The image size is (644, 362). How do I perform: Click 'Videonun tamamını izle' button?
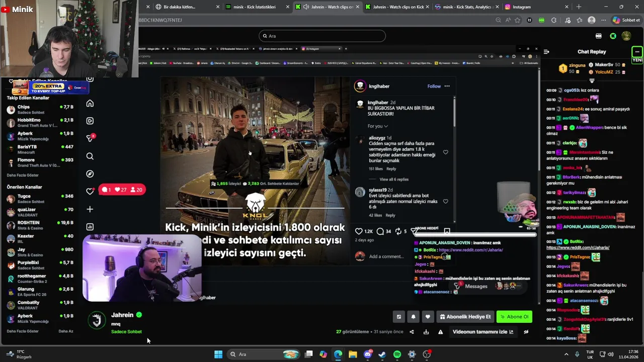(483, 332)
